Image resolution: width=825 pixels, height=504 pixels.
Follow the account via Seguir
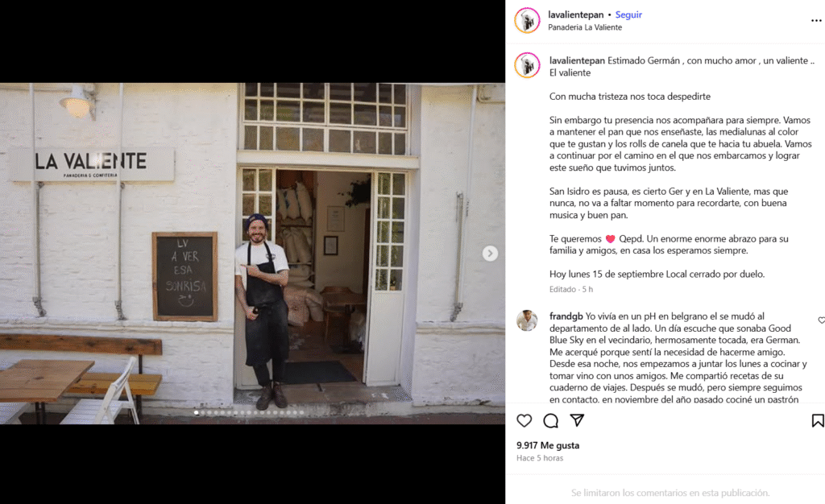coord(628,14)
